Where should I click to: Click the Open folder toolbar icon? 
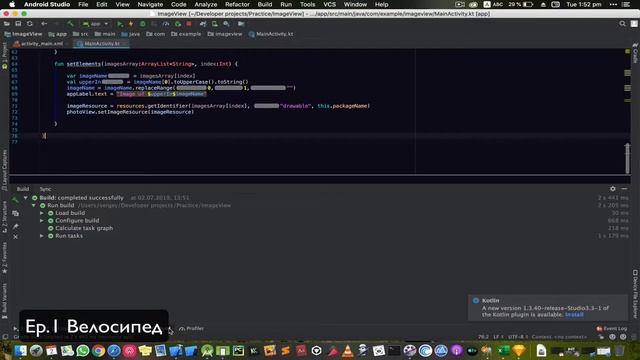[x=7, y=24]
